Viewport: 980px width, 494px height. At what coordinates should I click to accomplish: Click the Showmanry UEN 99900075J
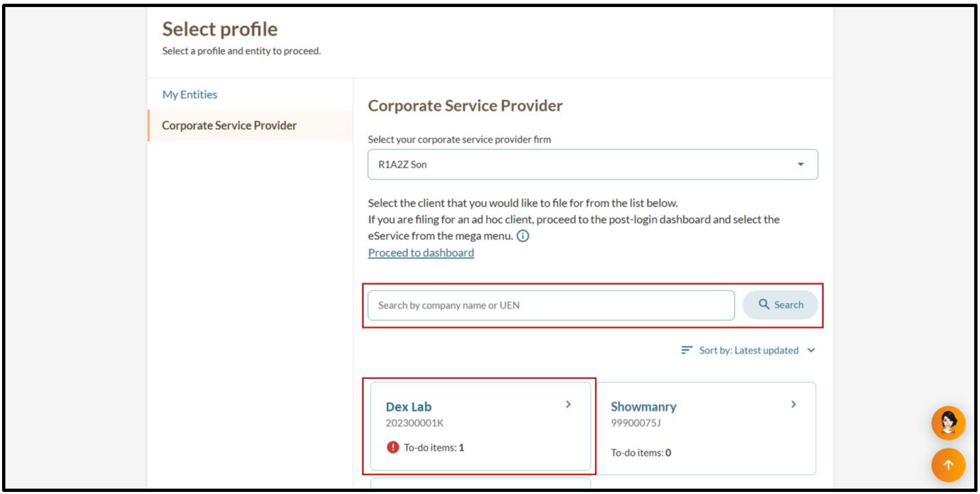635,423
